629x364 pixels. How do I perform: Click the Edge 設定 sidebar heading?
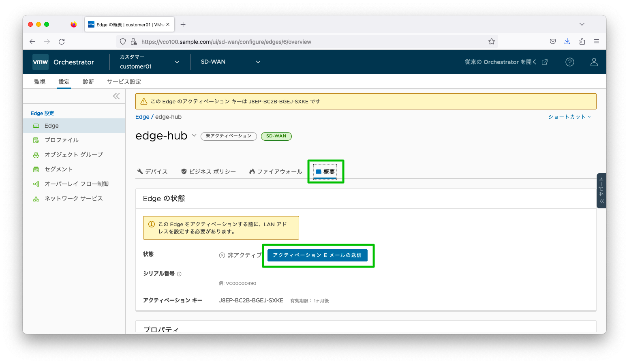click(x=42, y=113)
